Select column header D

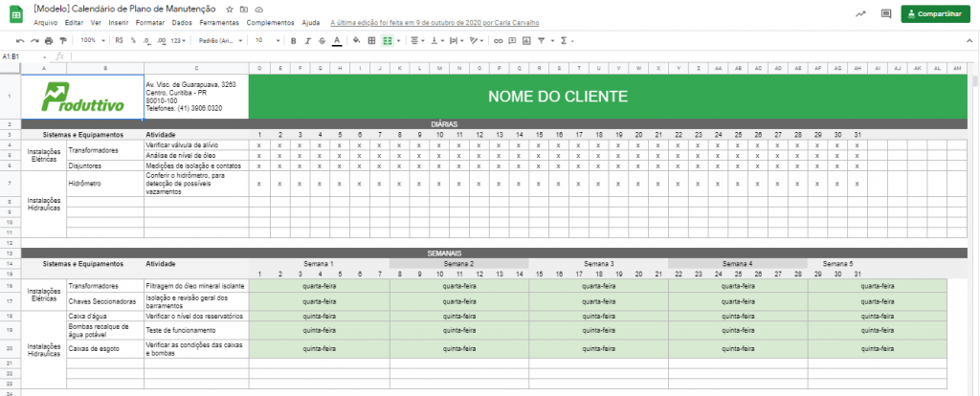259,68
